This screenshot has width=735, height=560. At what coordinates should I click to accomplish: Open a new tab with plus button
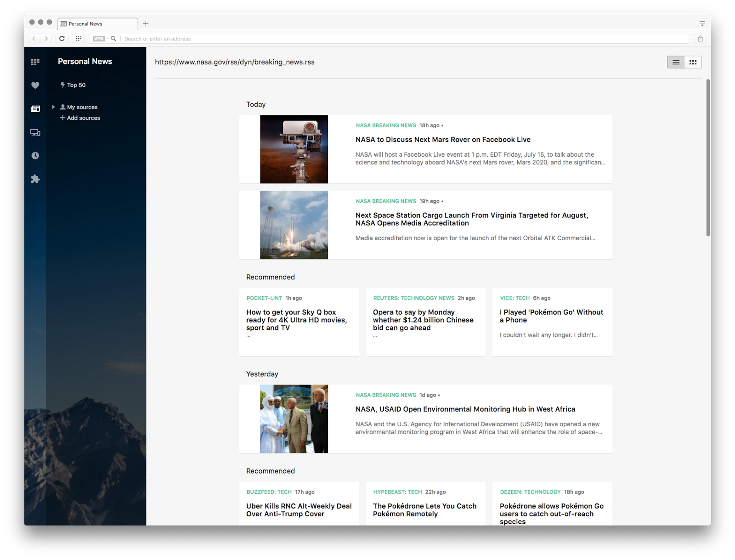point(146,23)
